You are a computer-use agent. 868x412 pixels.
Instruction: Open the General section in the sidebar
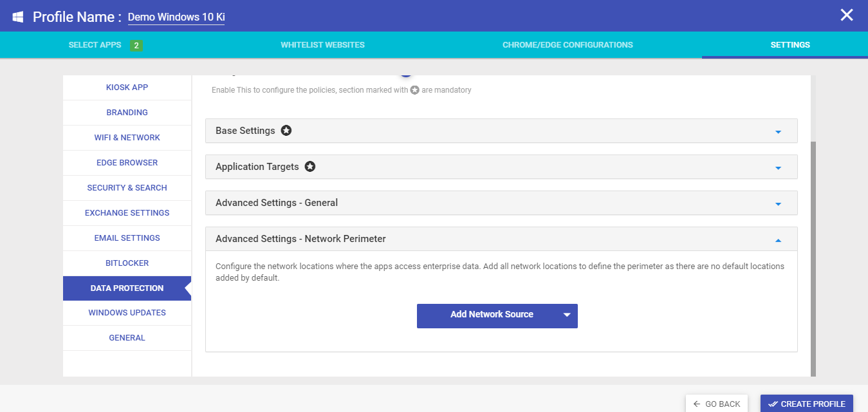127,338
